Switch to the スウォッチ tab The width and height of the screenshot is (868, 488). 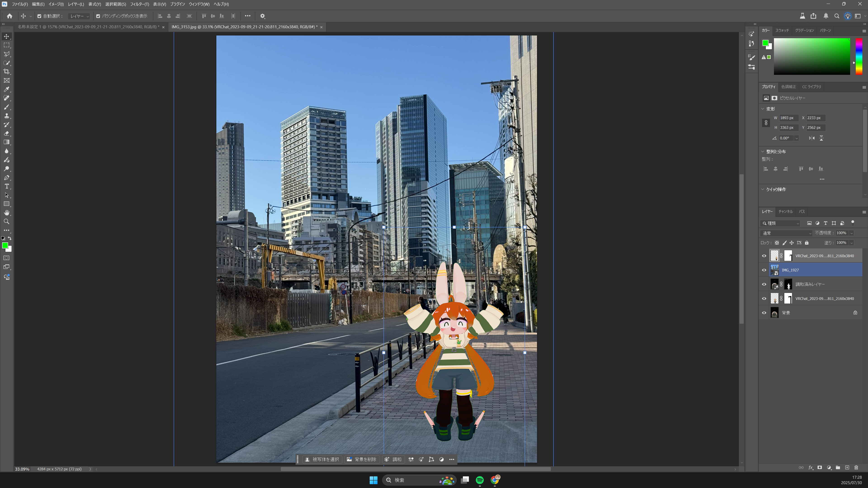[x=782, y=30]
